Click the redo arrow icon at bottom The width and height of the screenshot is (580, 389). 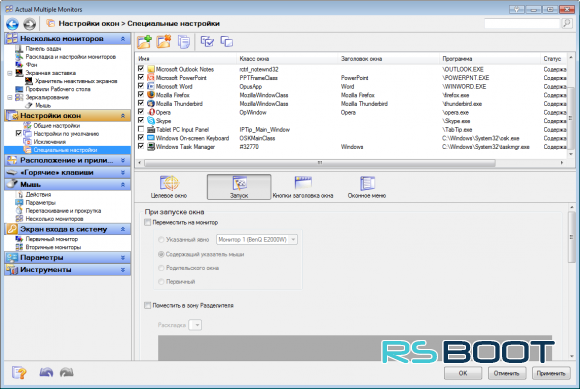[67, 372]
